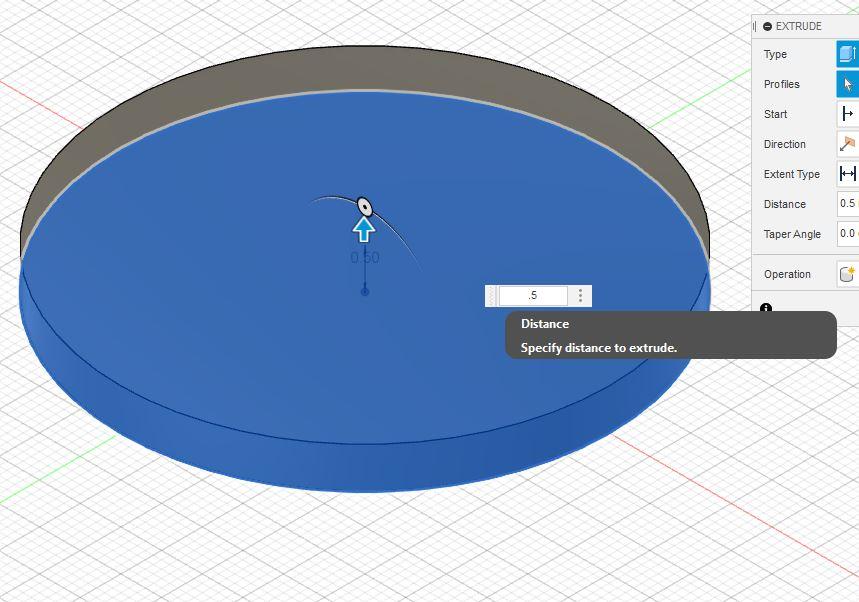The width and height of the screenshot is (859, 602).
Task: Click the extrude direction manipulator arrow
Action: click(364, 228)
